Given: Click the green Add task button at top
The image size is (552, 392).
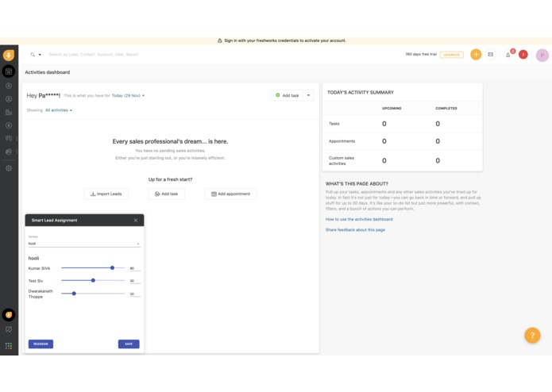Looking at the screenshot, I should pos(288,95).
